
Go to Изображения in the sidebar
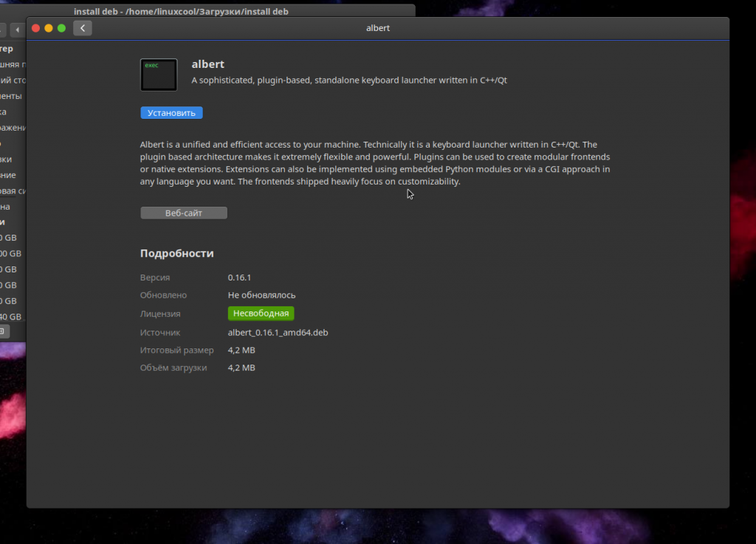tap(13, 128)
